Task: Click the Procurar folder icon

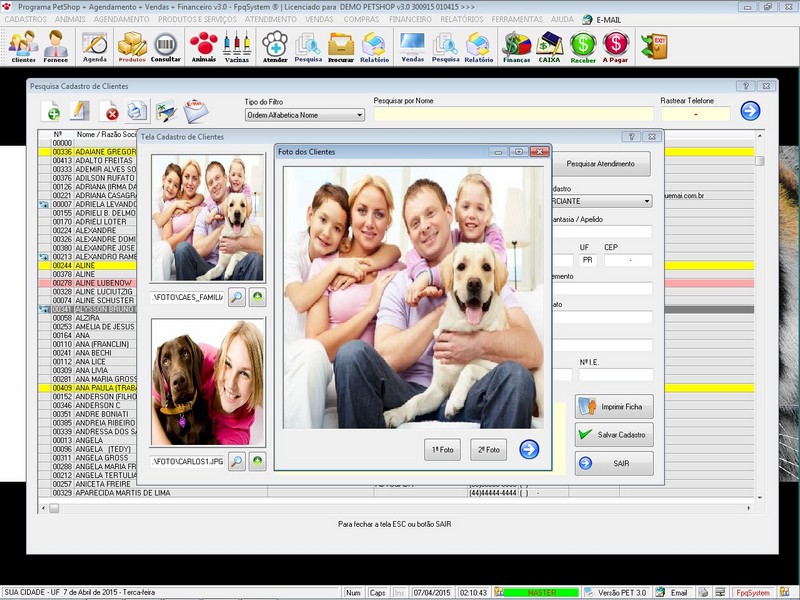Action: pos(341,46)
